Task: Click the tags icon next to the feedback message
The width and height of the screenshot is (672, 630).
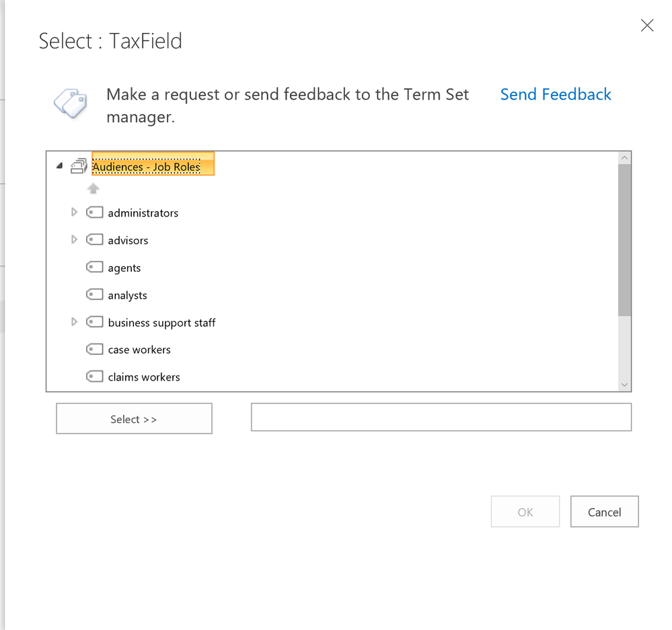Action: tap(70, 103)
